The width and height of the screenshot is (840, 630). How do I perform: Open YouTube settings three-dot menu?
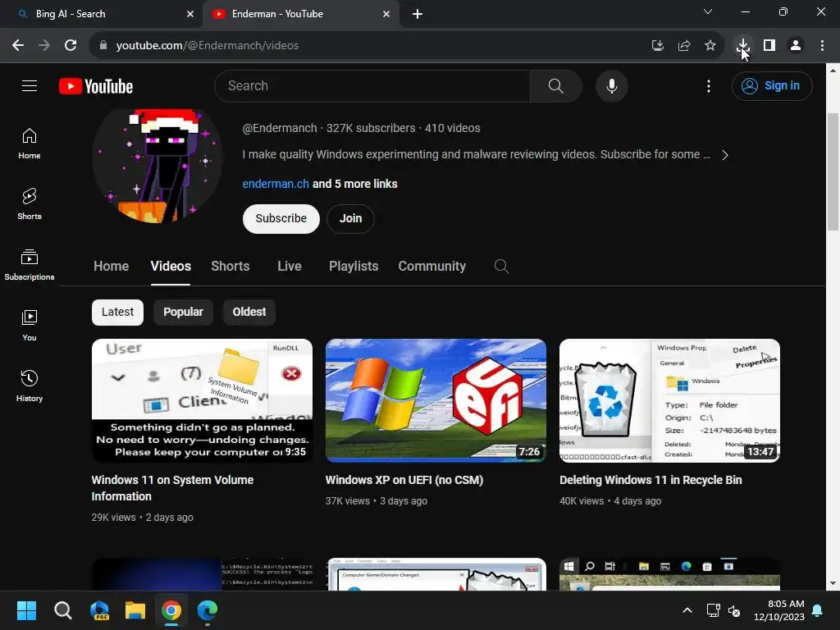pos(708,85)
